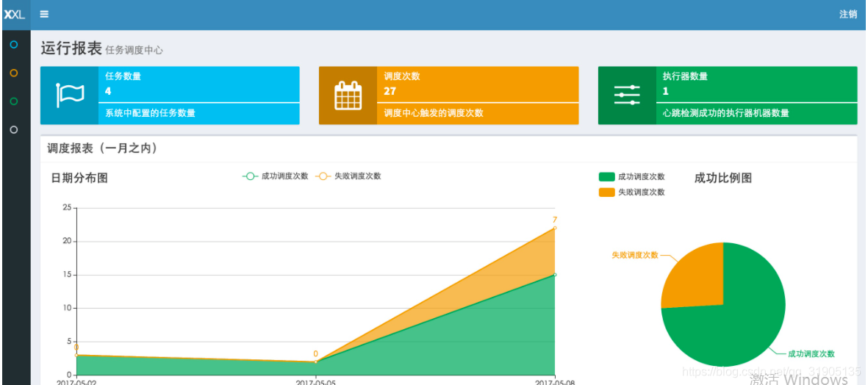
Task: Click 系统中配置的任务数量 description
Action: (x=150, y=113)
